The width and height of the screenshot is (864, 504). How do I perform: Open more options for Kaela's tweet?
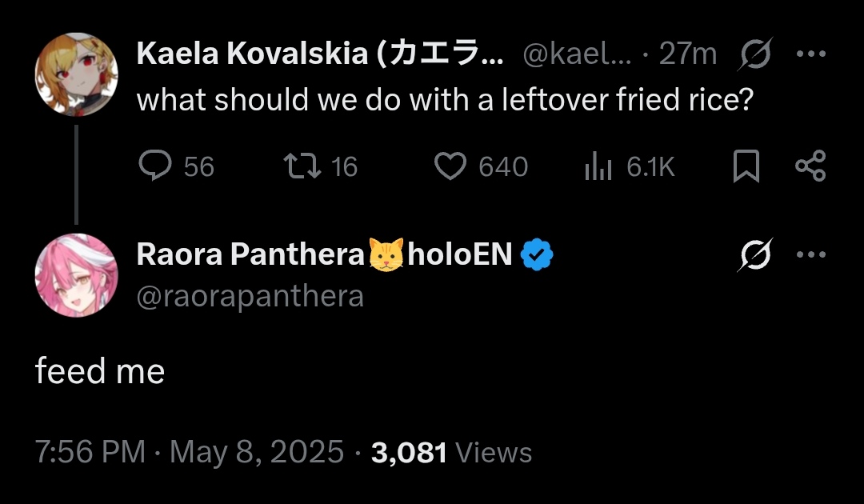(x=810, y=54)
